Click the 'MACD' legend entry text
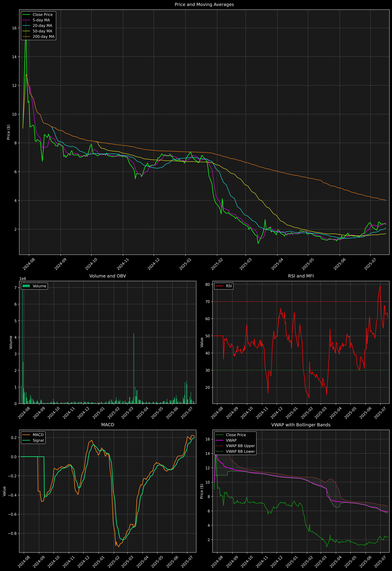Viewport: 392px width, 571px height. coord(38,435)
